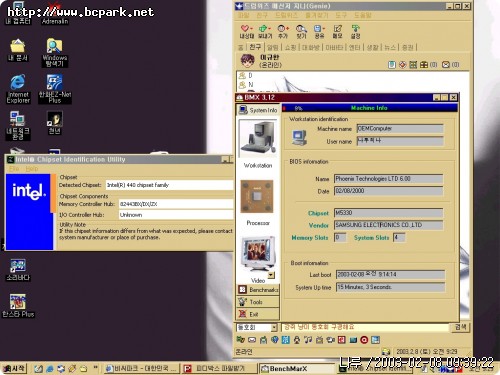Switch to BenchMarX taskbar button
The image size is (500, 375).
[x=297, y=368]
